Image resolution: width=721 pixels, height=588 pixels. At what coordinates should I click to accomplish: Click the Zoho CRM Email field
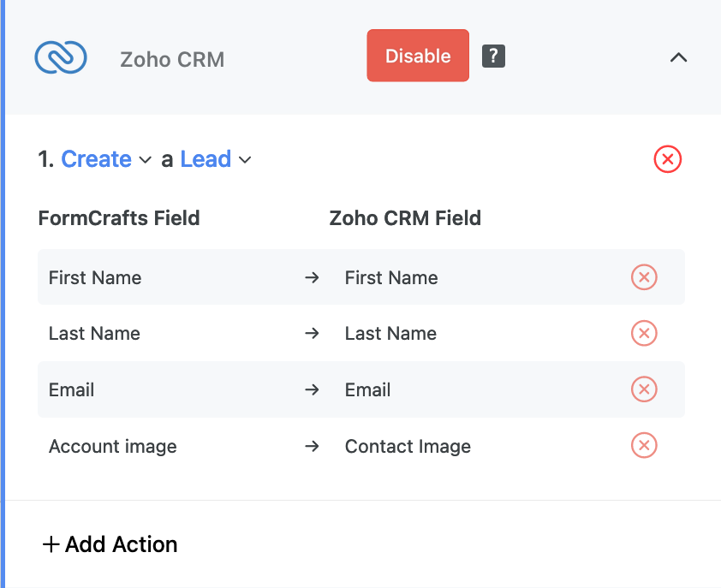[368, 389]
